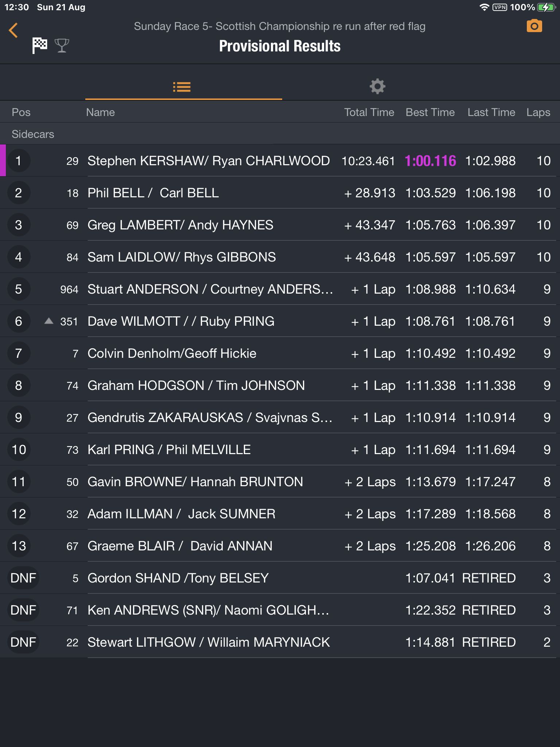The height and width of the screenshot is (747, 560).
Task: Tap the orange back arrow
Action: coord(13,30)
